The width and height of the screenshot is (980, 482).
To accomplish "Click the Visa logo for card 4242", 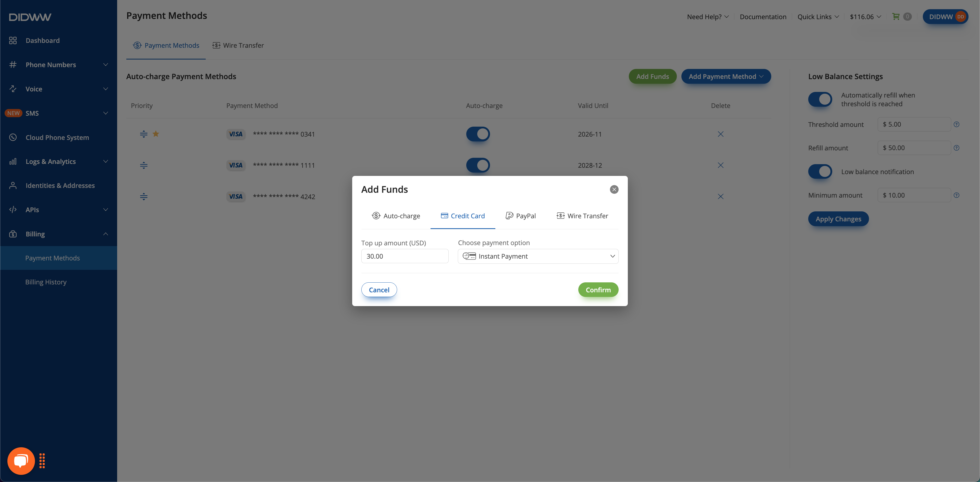I will coord(236,196).
